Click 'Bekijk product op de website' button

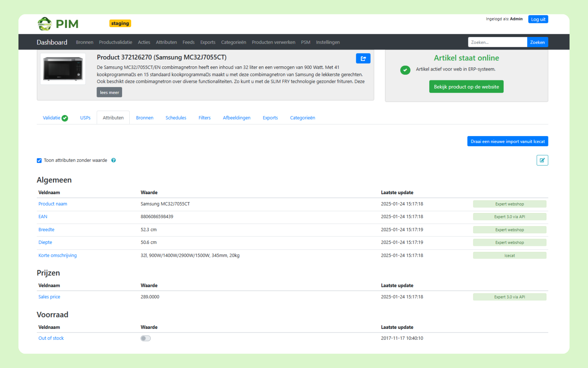[x=466, y=87]
